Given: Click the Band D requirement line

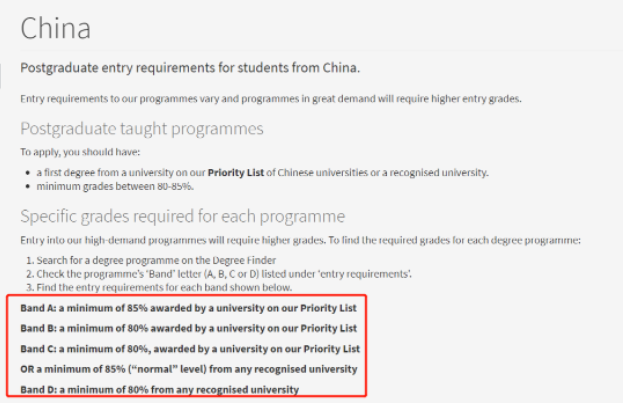Looking at the screenshot, I should 159,390.
